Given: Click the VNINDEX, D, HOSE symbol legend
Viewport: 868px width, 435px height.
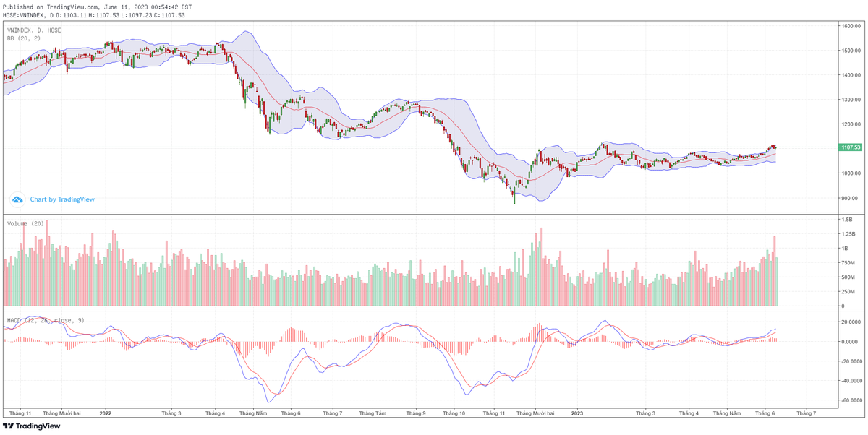Looking at the screenshot, I should pos(34,30).
